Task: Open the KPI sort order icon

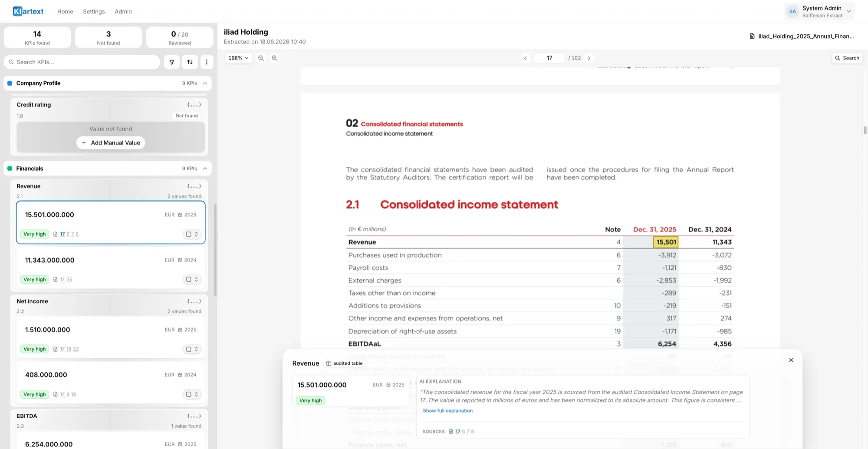Action: click(x=190, y=62)
